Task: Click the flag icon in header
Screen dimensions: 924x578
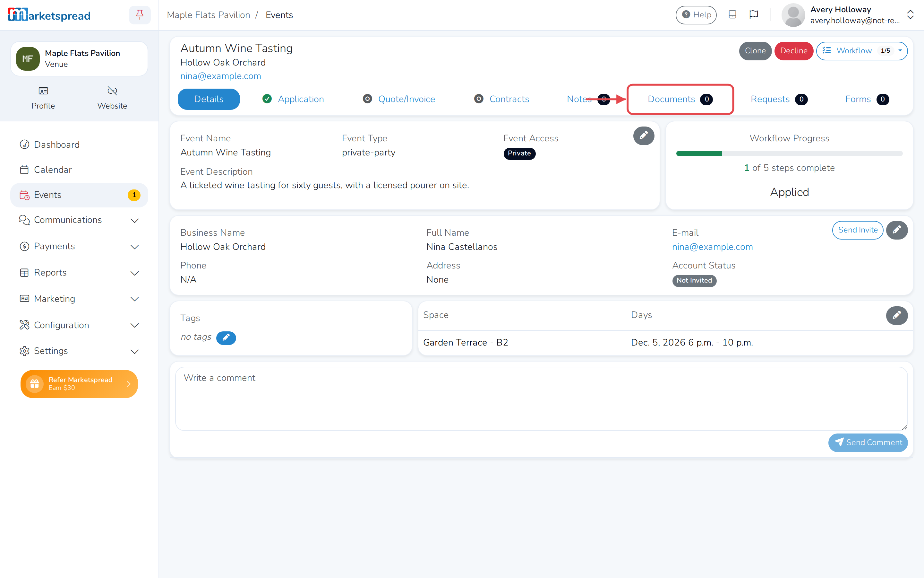Action: tap(753, 14)
